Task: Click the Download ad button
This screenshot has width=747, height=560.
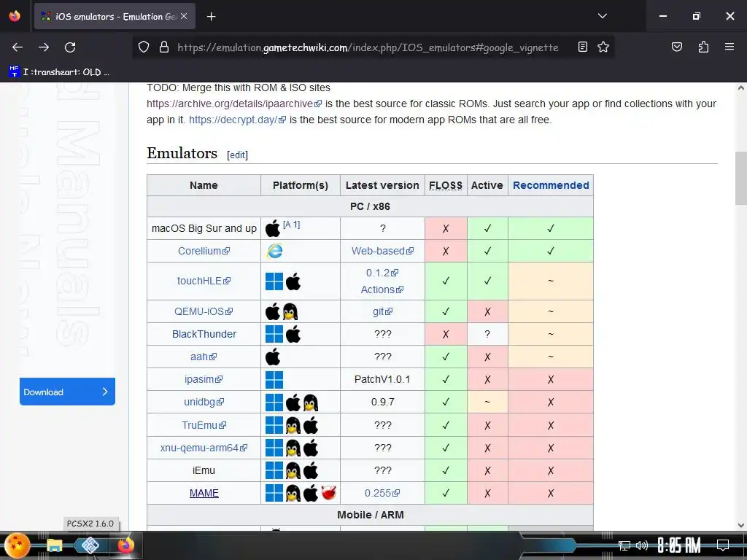Action: coord(67,392)
